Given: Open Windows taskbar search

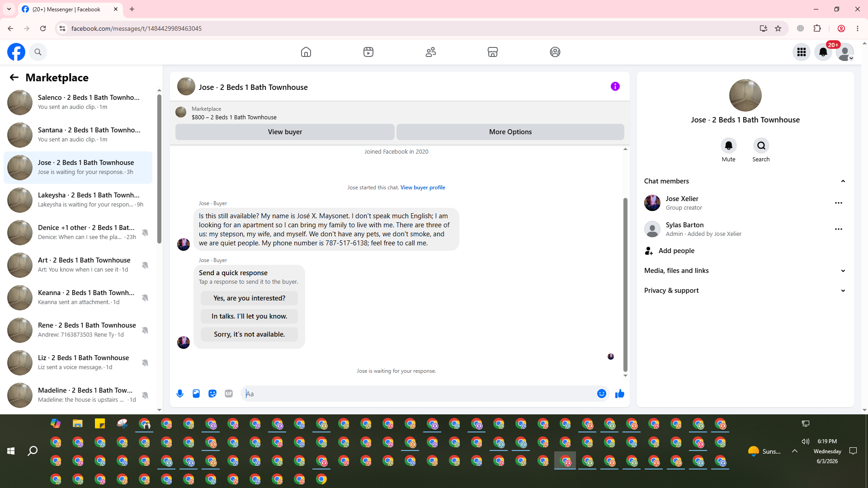Looking at the screenshot, I should (x=33, y=451).
